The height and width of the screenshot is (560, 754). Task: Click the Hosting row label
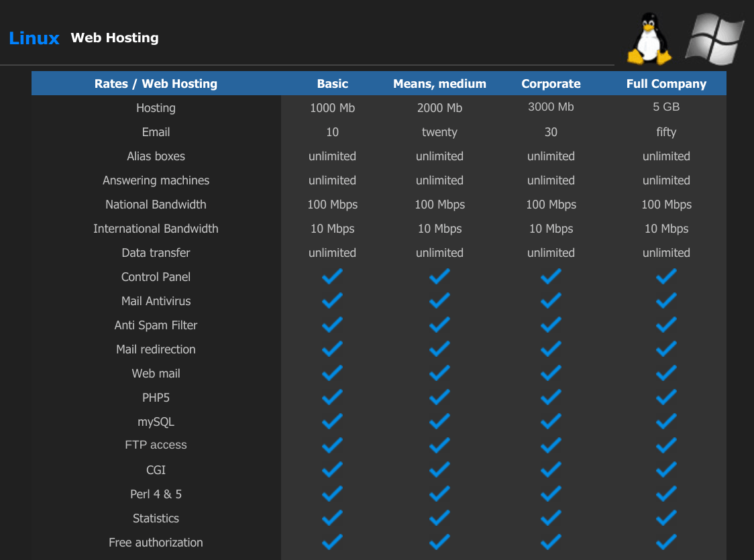tap(156, 108)
